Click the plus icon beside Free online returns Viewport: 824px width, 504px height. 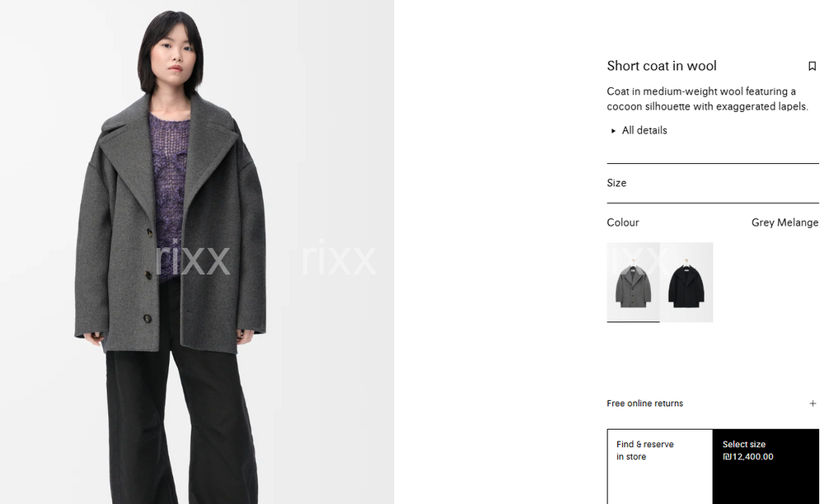812,404
